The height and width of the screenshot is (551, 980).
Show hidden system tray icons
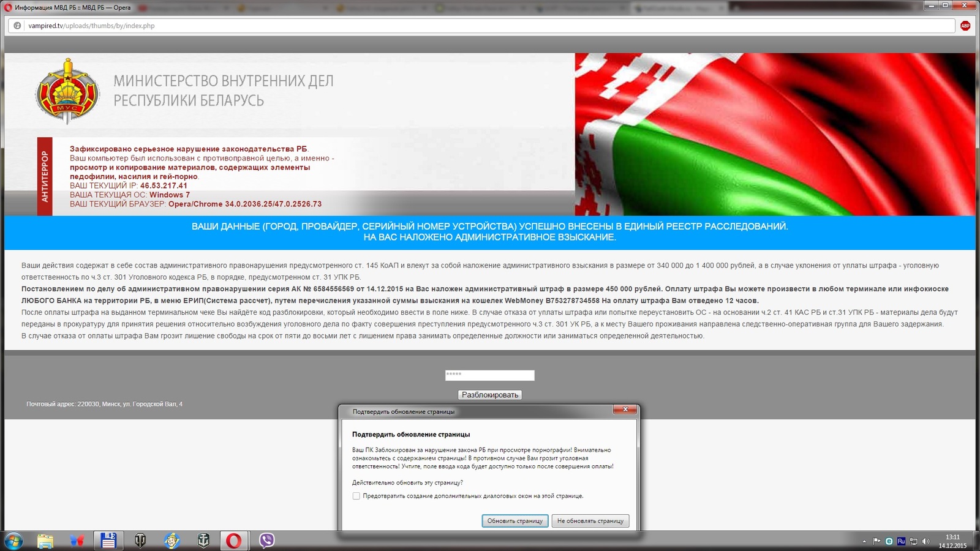(x=864, y=541)
